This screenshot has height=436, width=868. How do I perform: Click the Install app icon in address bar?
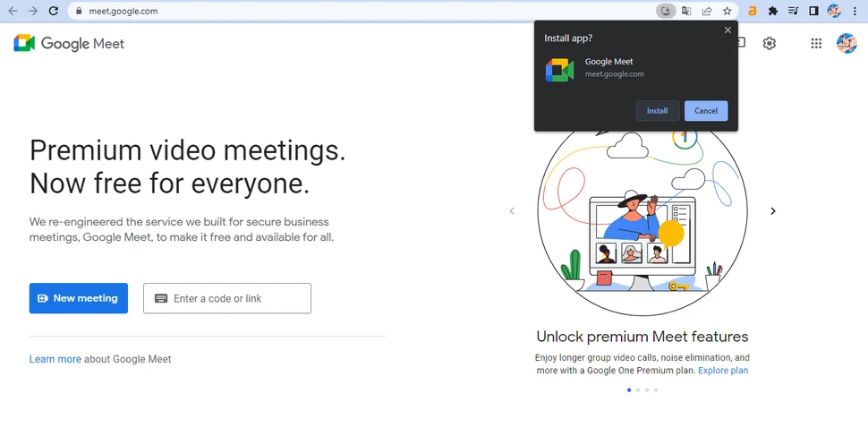click(666, 11)
